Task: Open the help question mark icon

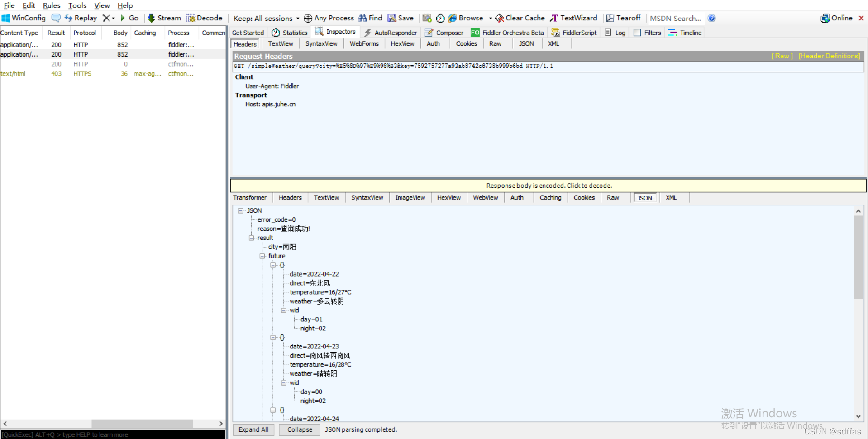Action: coord(712,18)
